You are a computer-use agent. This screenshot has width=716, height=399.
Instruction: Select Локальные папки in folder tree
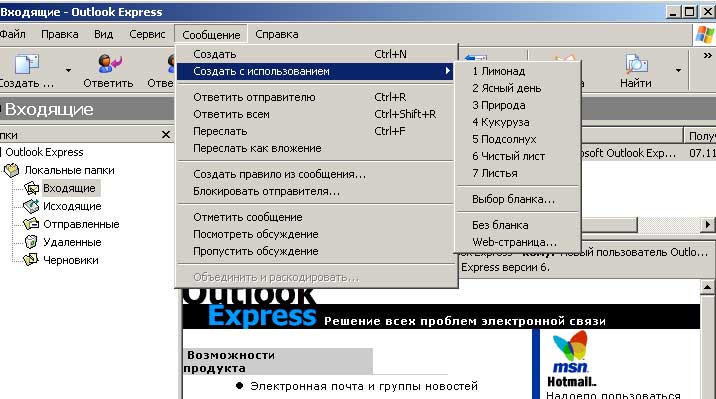point(69,170)
